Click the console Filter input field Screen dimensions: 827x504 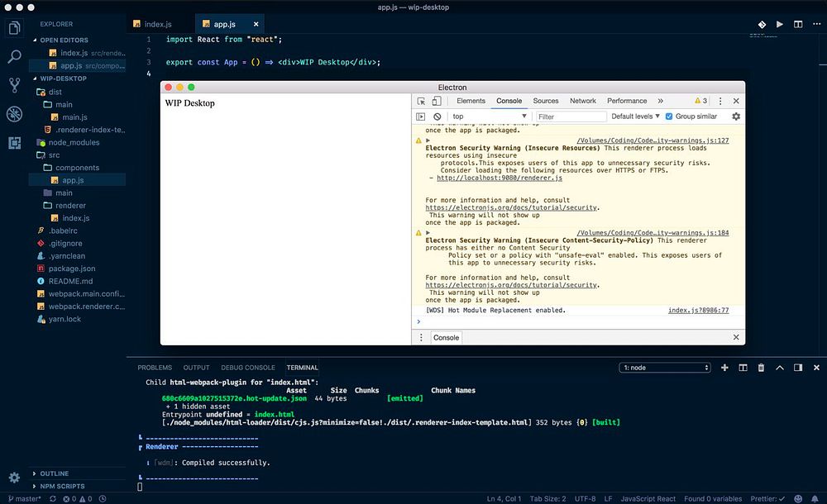coord(571,116)
